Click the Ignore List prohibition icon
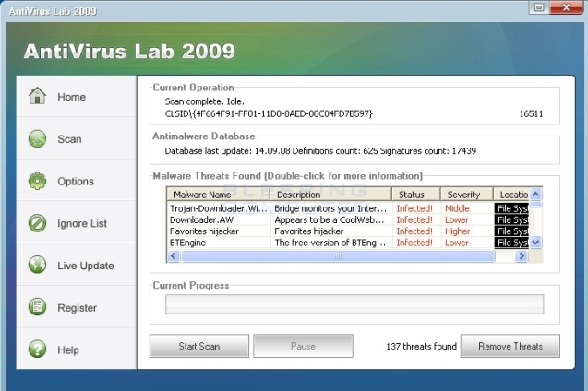This screenshot has height=391, width=588. click(38, 223)
